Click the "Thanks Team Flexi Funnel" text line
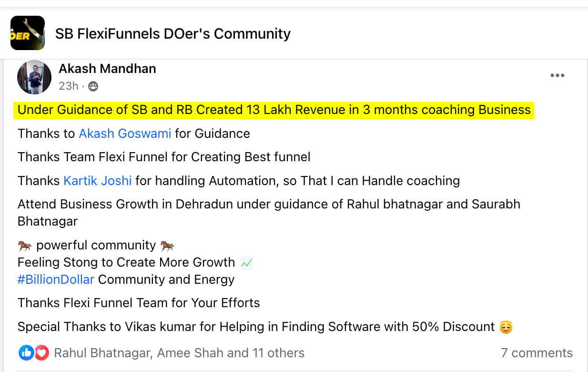This screenshot has height=372, width=588. 164,157
